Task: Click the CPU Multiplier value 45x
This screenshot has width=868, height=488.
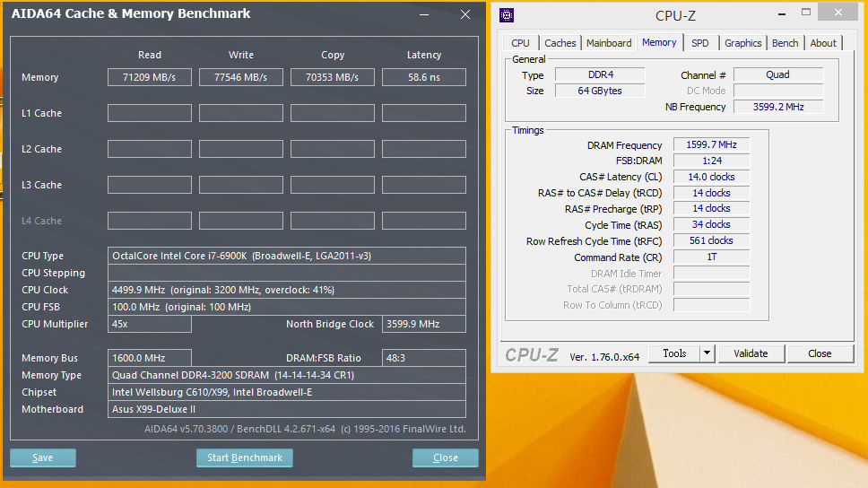Action: [150, 324]
